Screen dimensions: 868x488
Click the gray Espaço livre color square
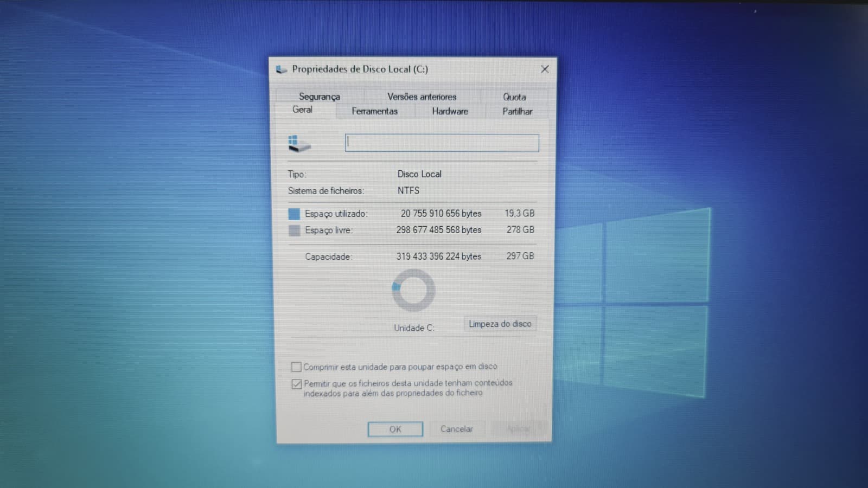coord(294,230)
